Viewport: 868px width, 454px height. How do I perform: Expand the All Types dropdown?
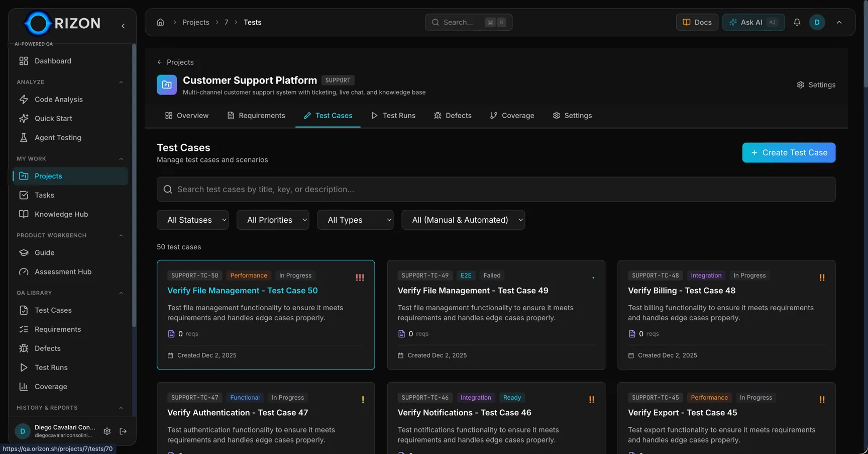(x=355, y=220)
